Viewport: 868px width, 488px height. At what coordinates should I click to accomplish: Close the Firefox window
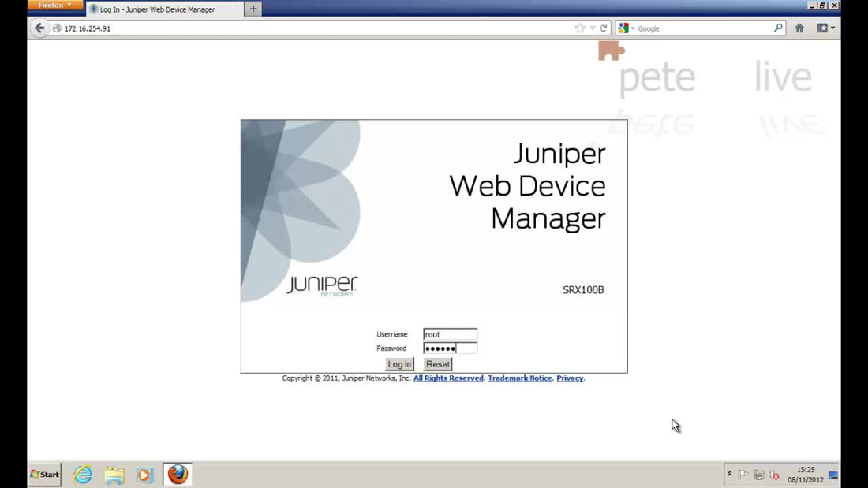(x=834, y=6)
